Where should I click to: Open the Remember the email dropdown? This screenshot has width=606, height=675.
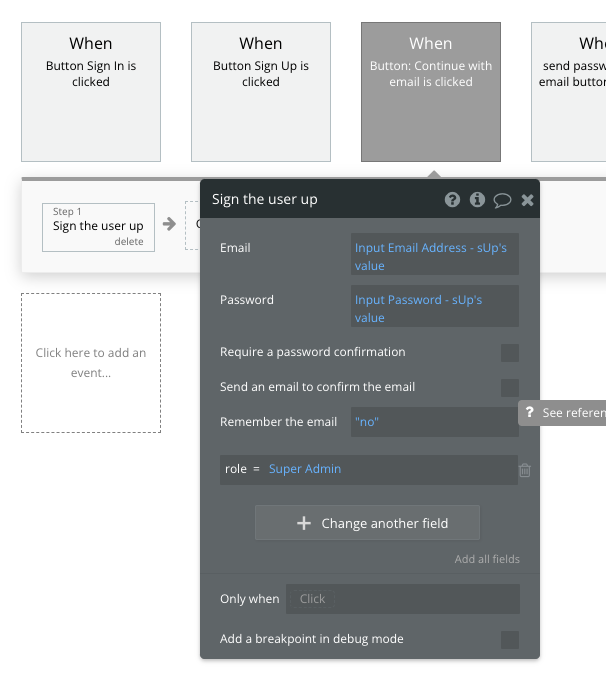tap(434, 422)
